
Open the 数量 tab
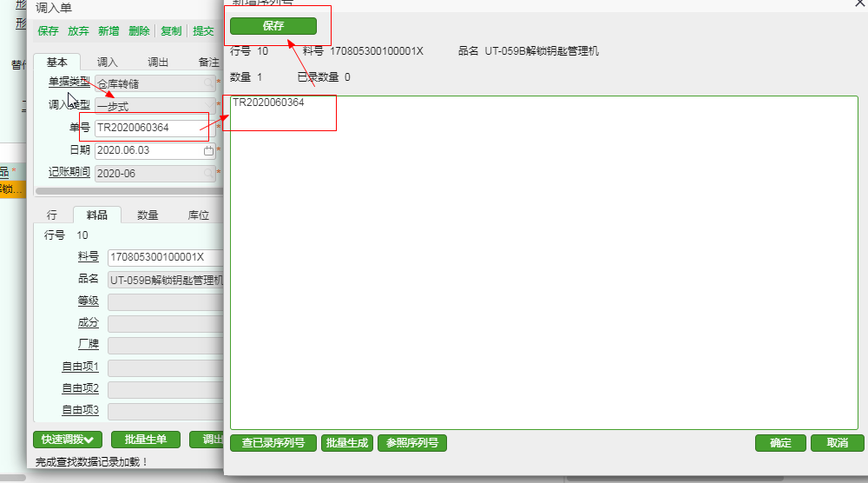148,215
